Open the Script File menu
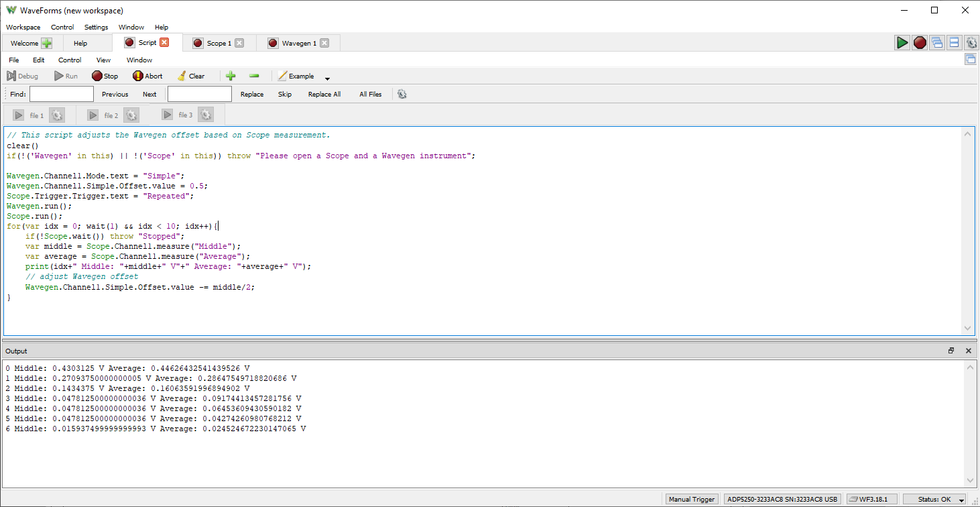This screenshot has height=507, width=980. point(14,60)
